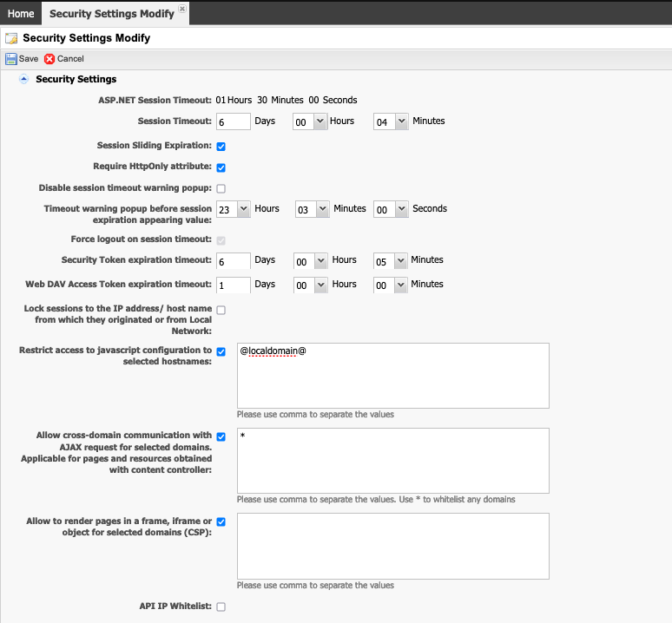The image size is (672, 623).
Task: Click the Security Settings section heading
Action: pyautogui.click(x=76, y=79)
